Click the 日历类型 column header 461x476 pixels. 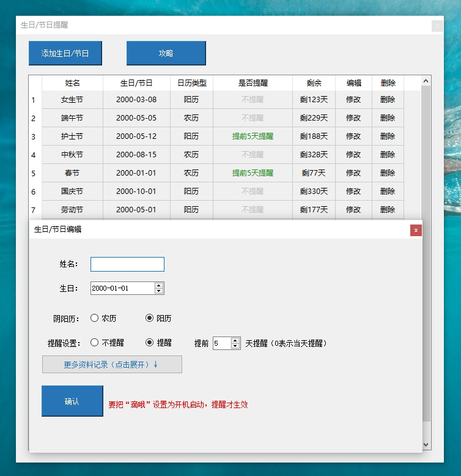192,83
